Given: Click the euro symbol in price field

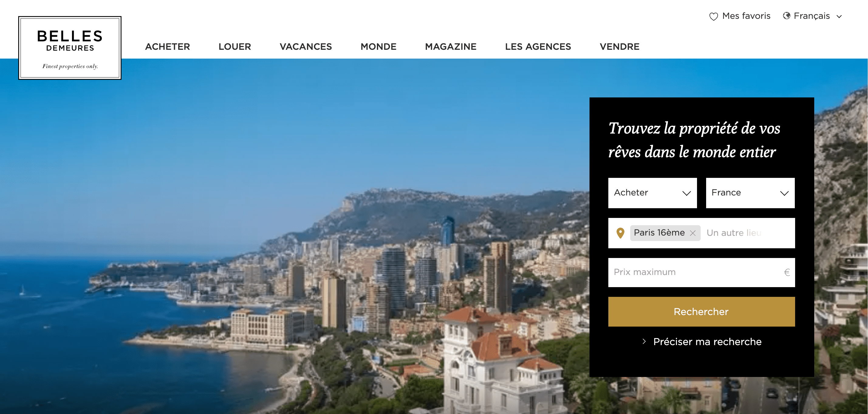Looking at the screenshot, I should [x=787, y=272].
